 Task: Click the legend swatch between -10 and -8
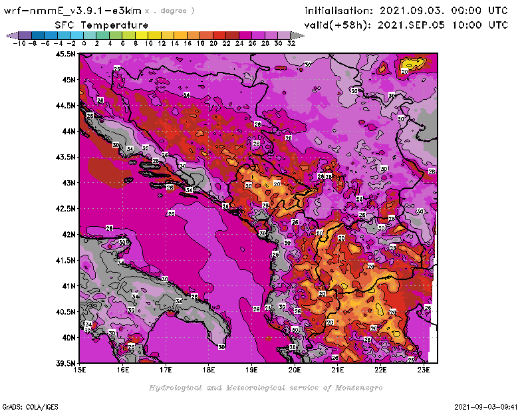[x=25, y=35]
